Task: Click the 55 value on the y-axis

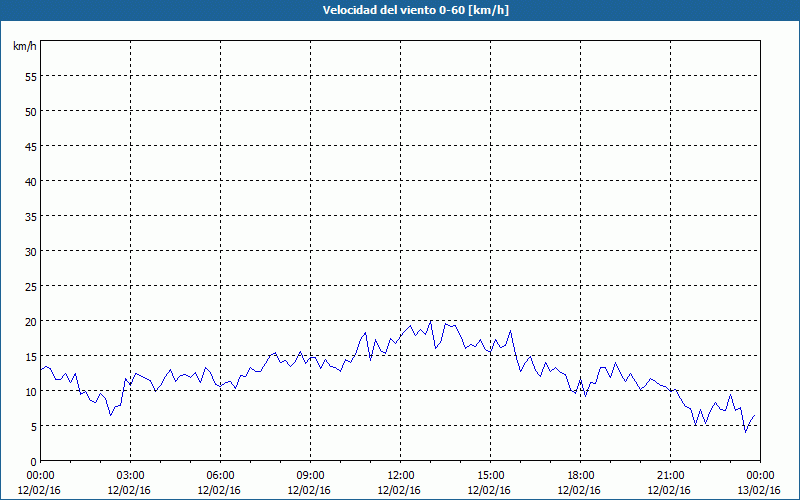Action: [x=31, y=77]
